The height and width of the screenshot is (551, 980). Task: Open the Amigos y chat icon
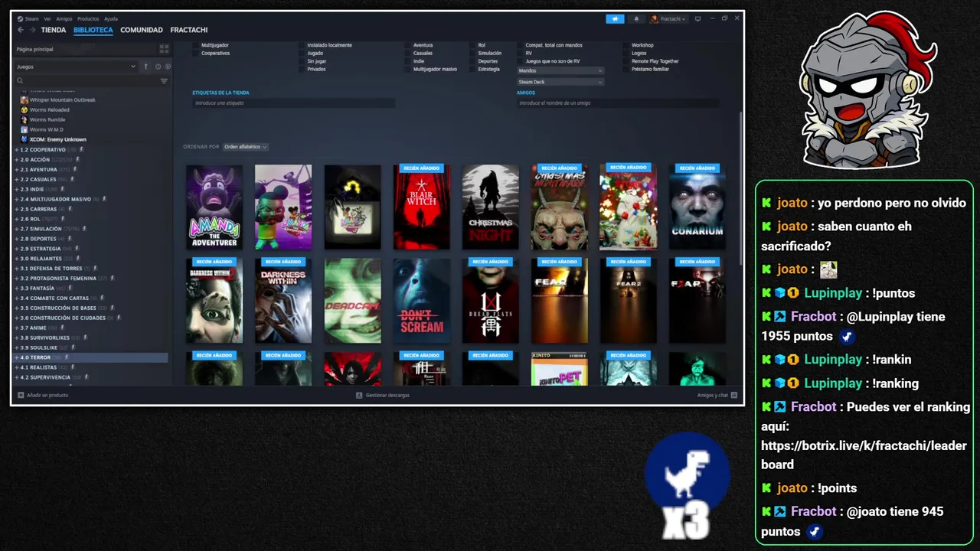coord(734,395)
